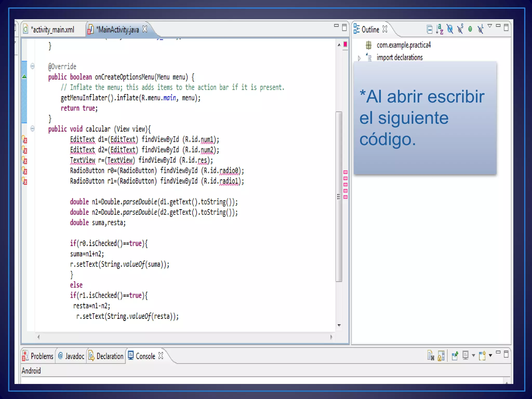Select com.example.practica4 package in Outline
The image size is (532, 399).
coord(403,45)
